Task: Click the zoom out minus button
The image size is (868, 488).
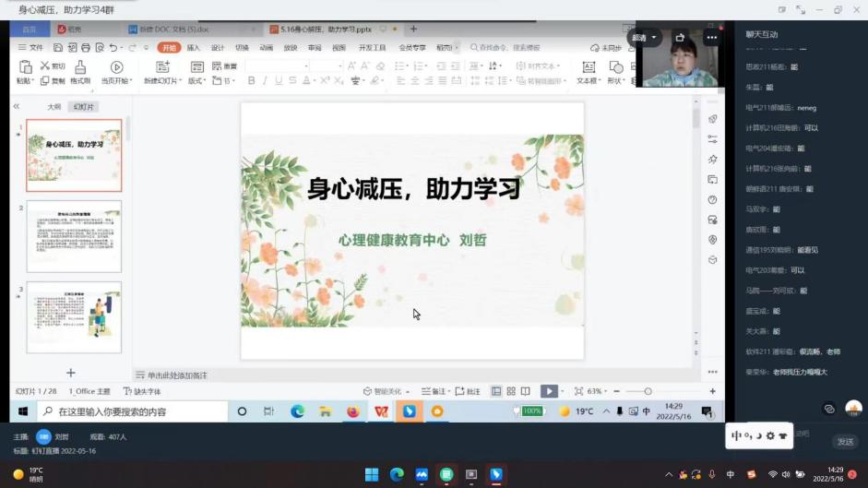Action: (x=617, y=391)
